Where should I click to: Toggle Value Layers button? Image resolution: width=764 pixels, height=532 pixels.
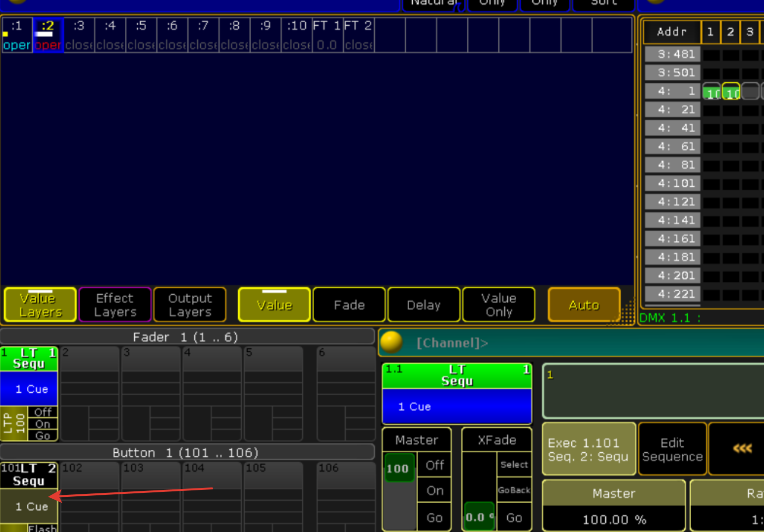[x=40, y=305]
